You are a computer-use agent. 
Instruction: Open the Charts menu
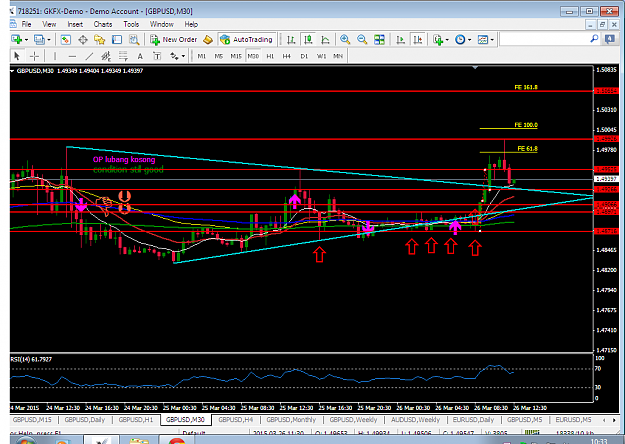pyautogui.click(x=103, y=24)
